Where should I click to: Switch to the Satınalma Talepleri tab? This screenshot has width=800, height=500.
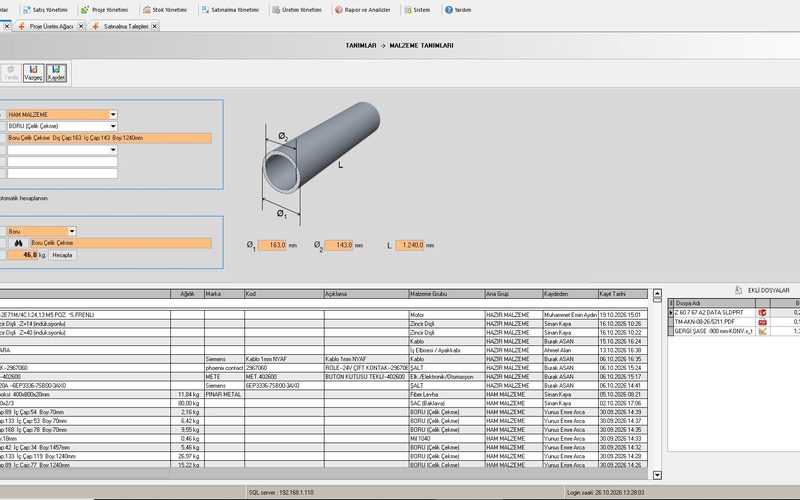coord(126,26)
